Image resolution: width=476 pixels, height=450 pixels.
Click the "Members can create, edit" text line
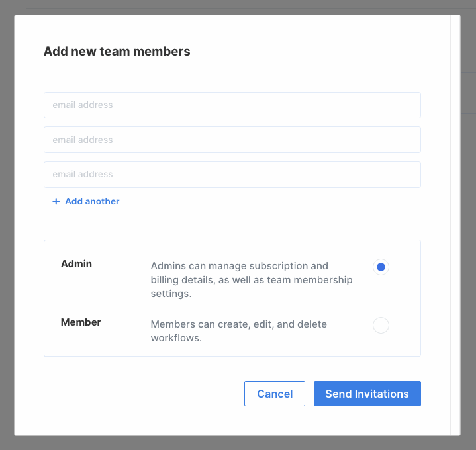(x=238, y=324)
